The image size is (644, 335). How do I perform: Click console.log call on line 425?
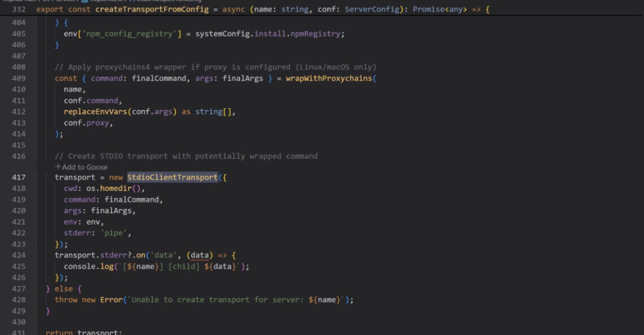coord(88,266)
